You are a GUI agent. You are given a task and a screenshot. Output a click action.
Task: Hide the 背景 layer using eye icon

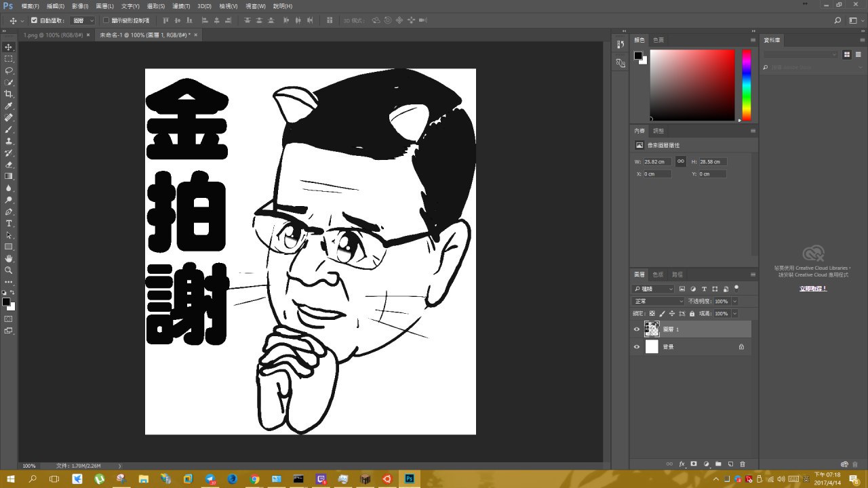[x=636, y=347]
